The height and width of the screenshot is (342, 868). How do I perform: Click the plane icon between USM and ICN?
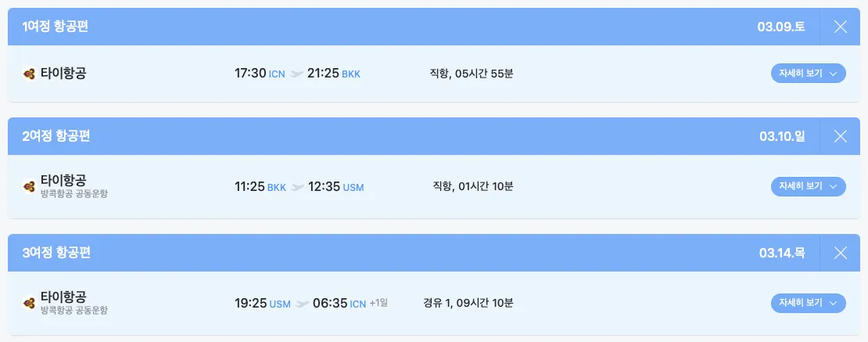302,304
